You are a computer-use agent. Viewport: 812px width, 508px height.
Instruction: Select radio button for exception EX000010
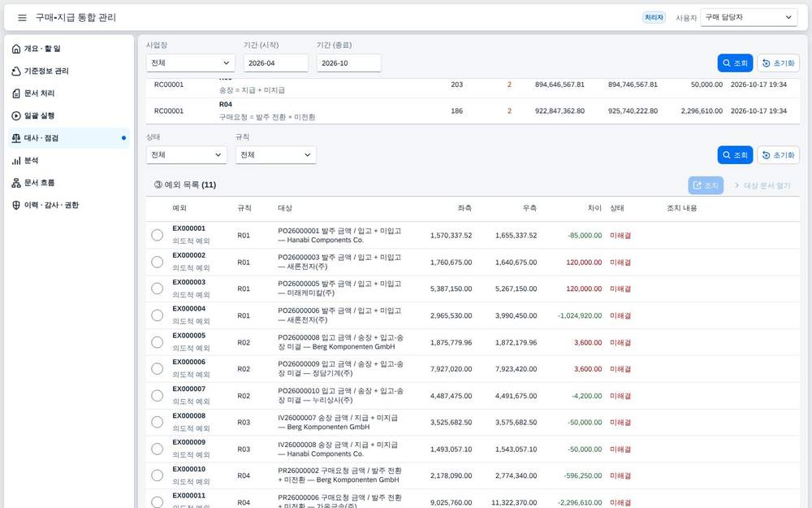coord(157,475)
